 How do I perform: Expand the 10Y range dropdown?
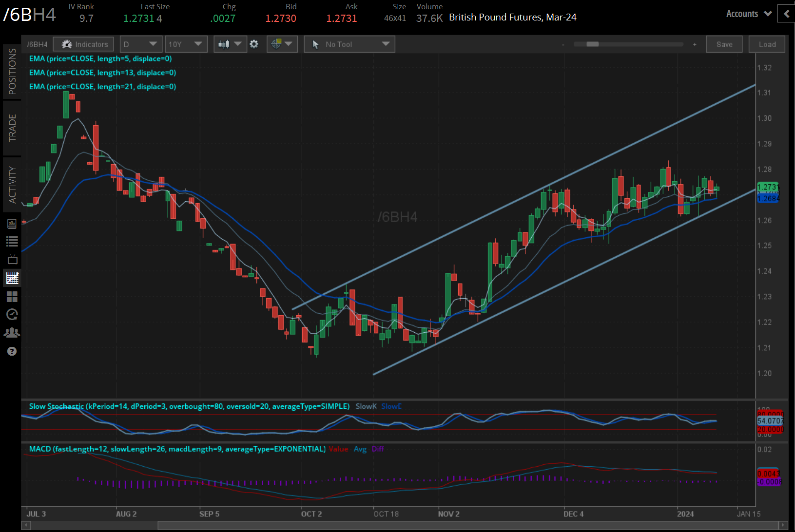pos(186,44)
